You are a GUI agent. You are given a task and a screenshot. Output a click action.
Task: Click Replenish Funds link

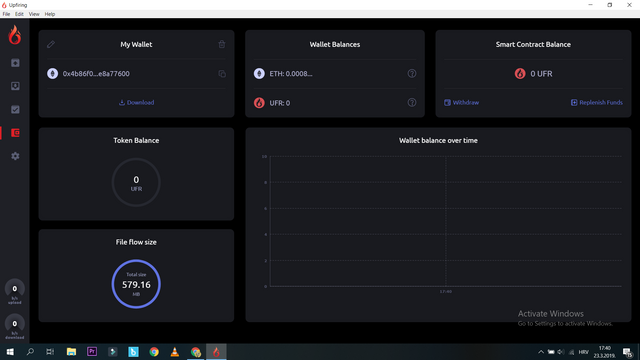coord(596,102)
